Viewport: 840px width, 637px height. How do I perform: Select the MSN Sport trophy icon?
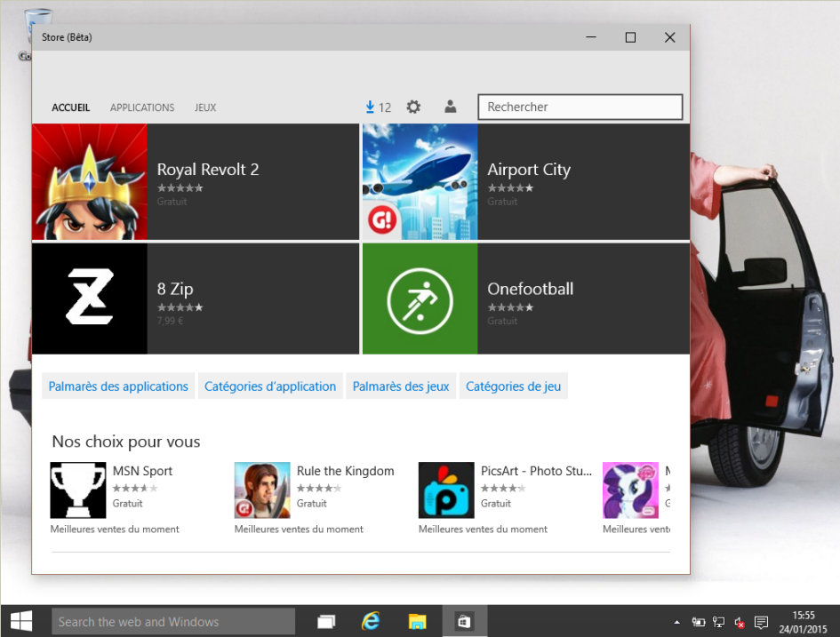78,490
